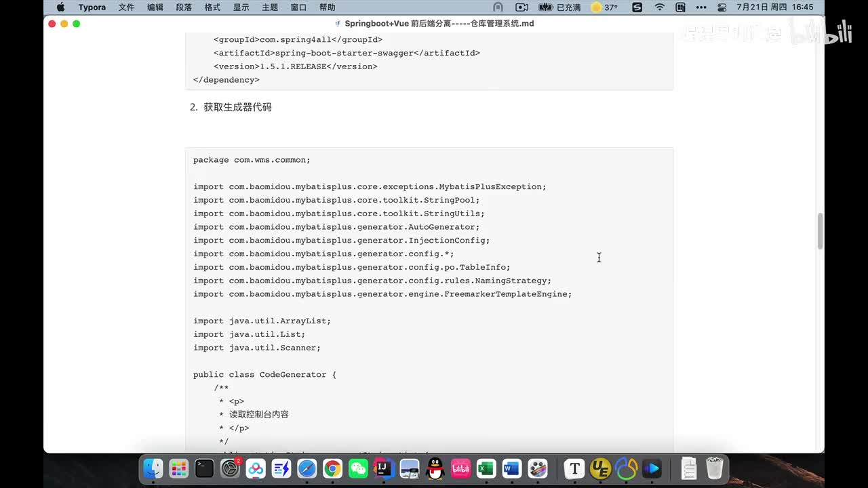
Task: Click the 'import java.util.Scanner;' line
Action: click(257, 348)
